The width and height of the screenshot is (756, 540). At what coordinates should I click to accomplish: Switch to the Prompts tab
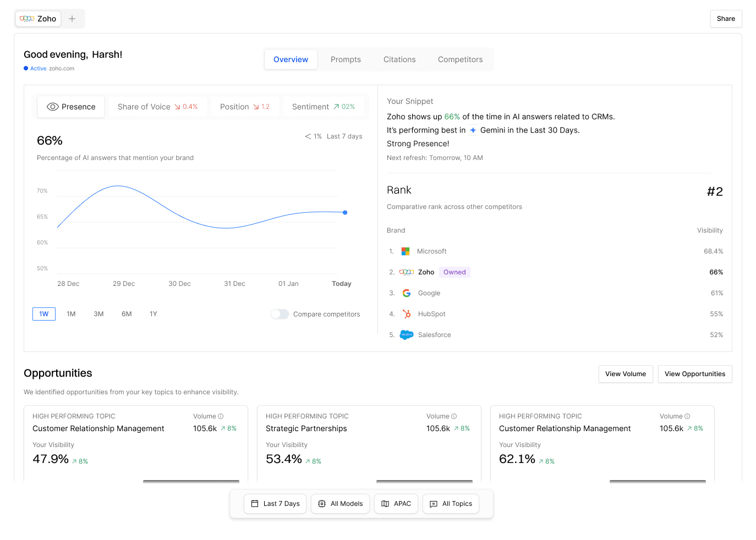click(346, 59)
